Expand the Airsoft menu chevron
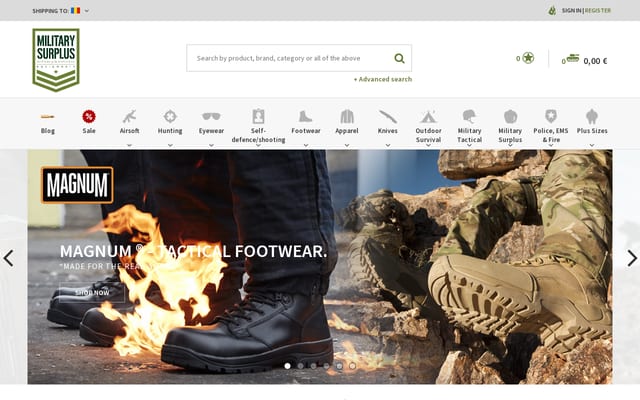This screenshot has width=640, height=400. (x=129, y=145)
